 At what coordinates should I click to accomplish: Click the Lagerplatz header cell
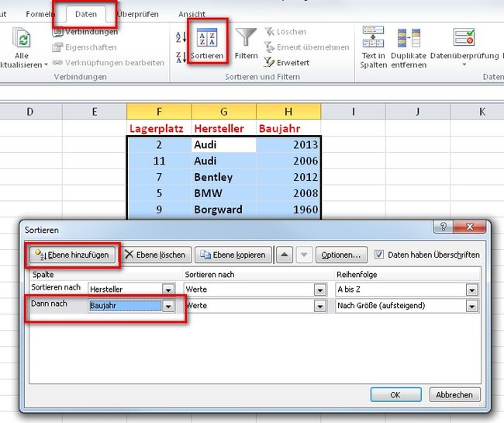(x=159, y=128)
